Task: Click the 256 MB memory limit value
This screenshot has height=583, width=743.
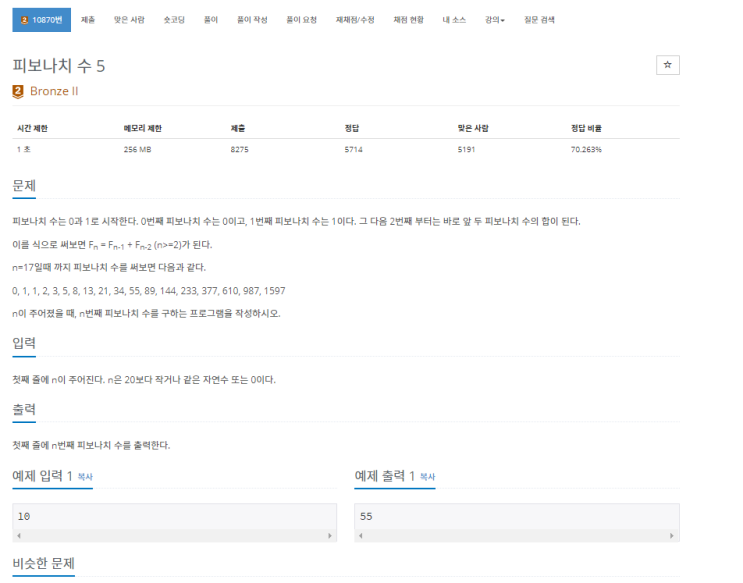Action: [137, 149]
